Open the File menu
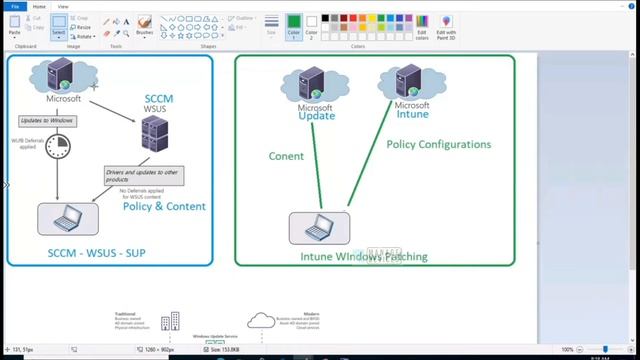This screenshot has width=640, height=360. [15, 7]
